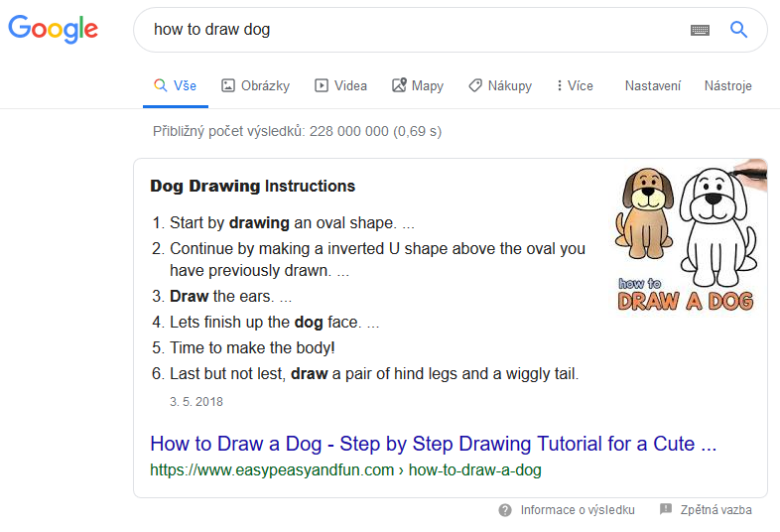Click the result count 'Přibližný počet výsledků'

(x=297, y=131)
